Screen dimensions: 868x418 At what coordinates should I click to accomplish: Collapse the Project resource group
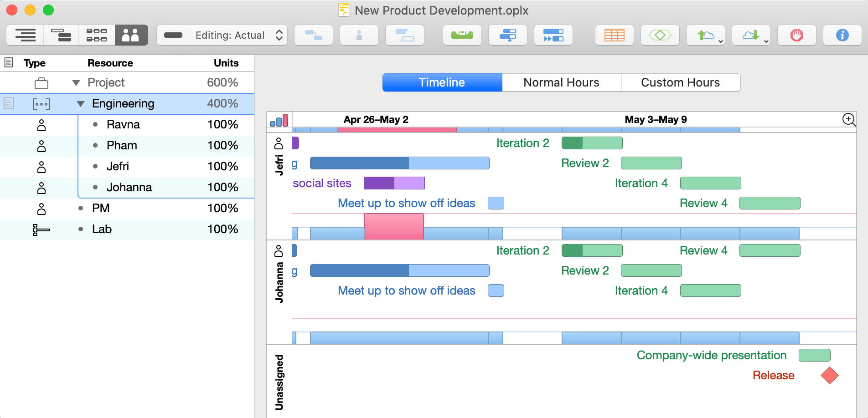click(x=76, y=83)
